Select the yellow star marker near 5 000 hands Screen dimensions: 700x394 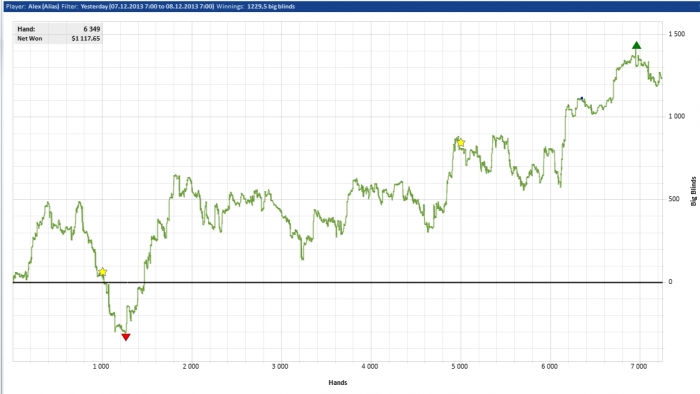(461, 143)
